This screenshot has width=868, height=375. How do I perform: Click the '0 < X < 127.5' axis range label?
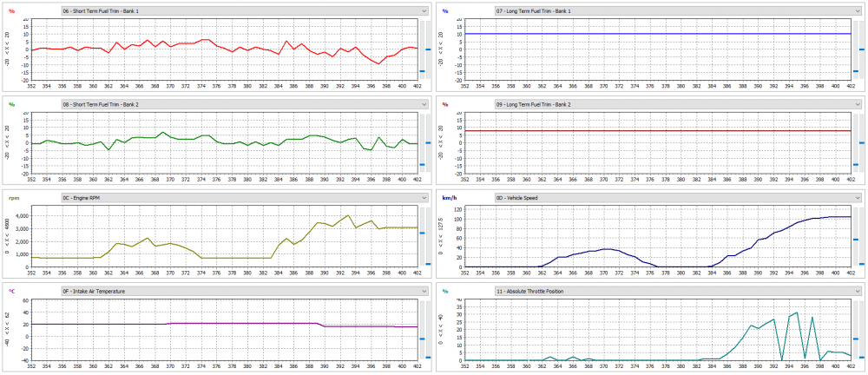pyautogui.click(x=443, y=236)
